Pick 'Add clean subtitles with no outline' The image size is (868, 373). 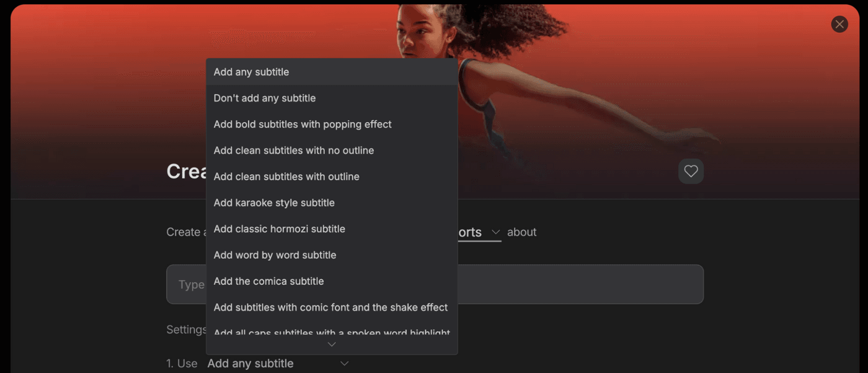[x=332, y=150]
